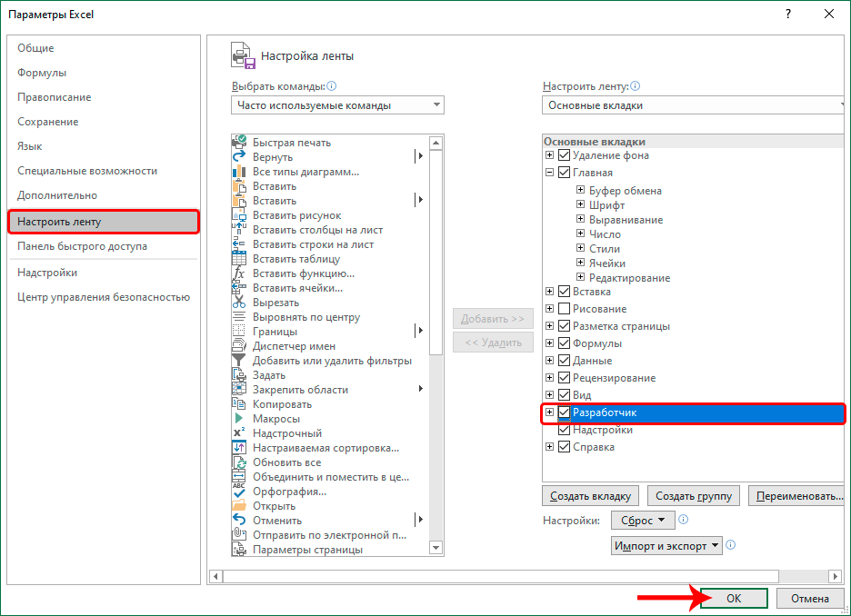Select the Все типы диаграмм chart icon

239,172
